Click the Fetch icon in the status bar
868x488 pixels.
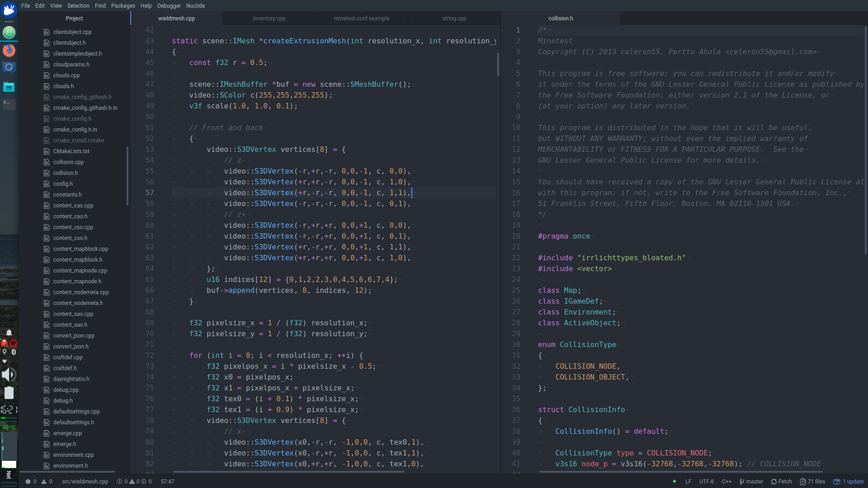(781, 482)
